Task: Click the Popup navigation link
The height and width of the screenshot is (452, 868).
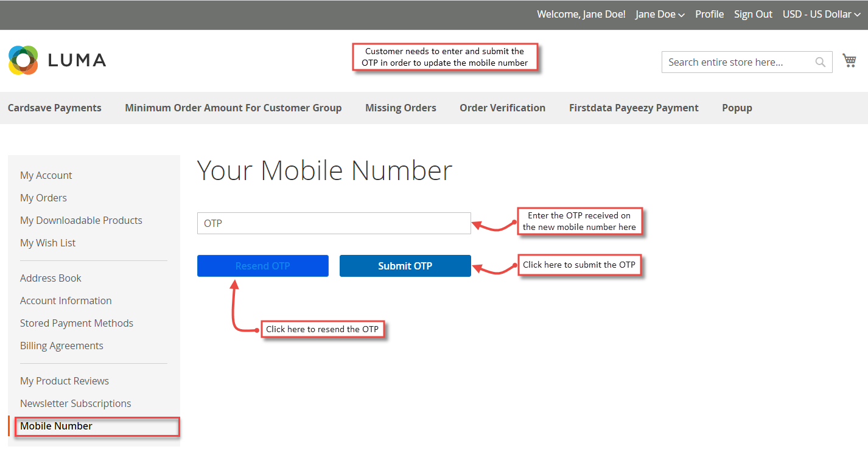Action: click(x=737, y=108)
